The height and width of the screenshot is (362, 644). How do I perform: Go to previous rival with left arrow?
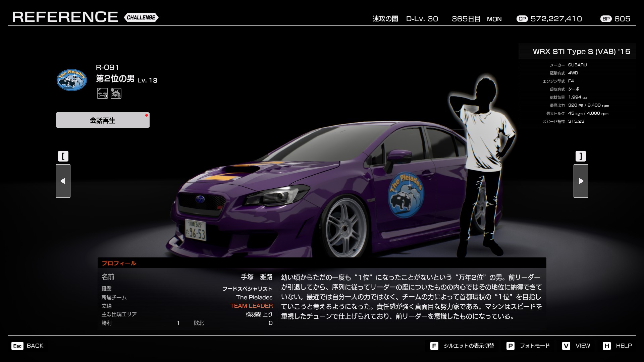click(x=63, y=181)
